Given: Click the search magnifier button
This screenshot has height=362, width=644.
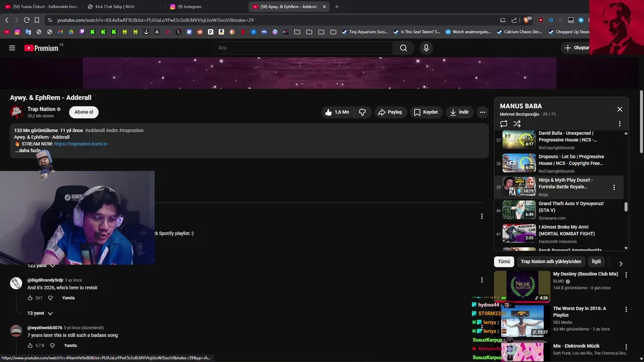Looking at the screenshot, I should pos(404,48).
